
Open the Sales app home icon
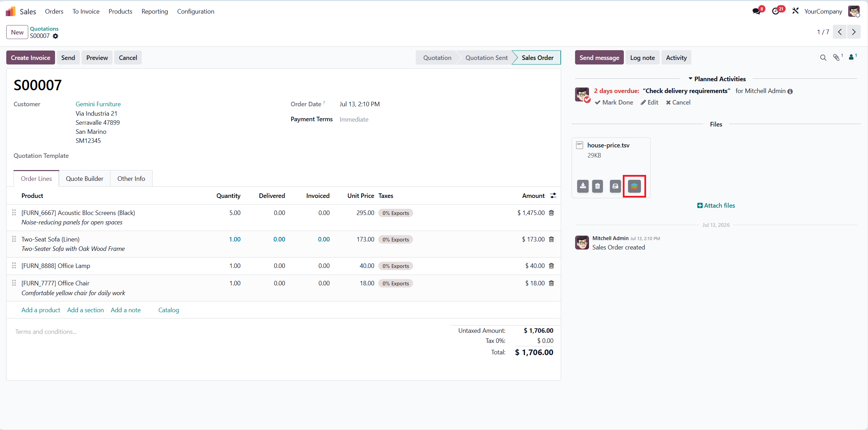(x=11, y=11)
